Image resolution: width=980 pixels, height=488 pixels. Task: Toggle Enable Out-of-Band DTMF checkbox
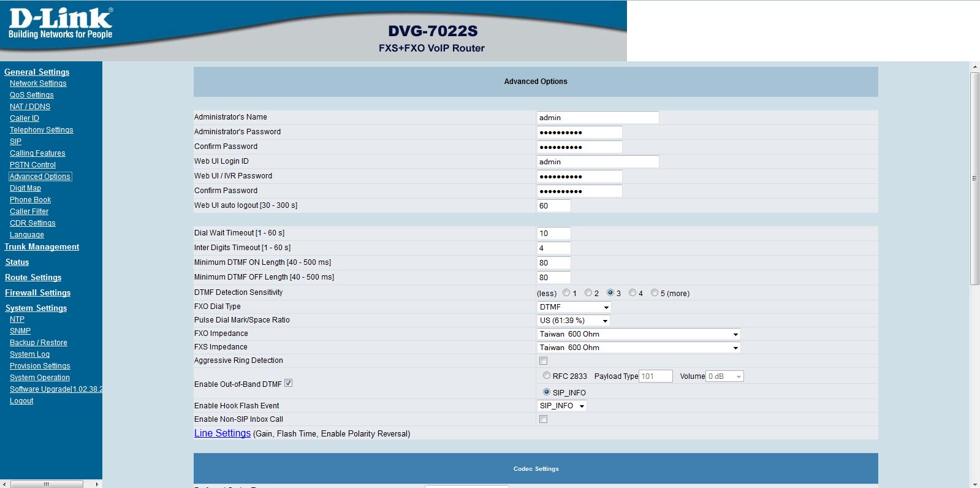click(288, 383)
